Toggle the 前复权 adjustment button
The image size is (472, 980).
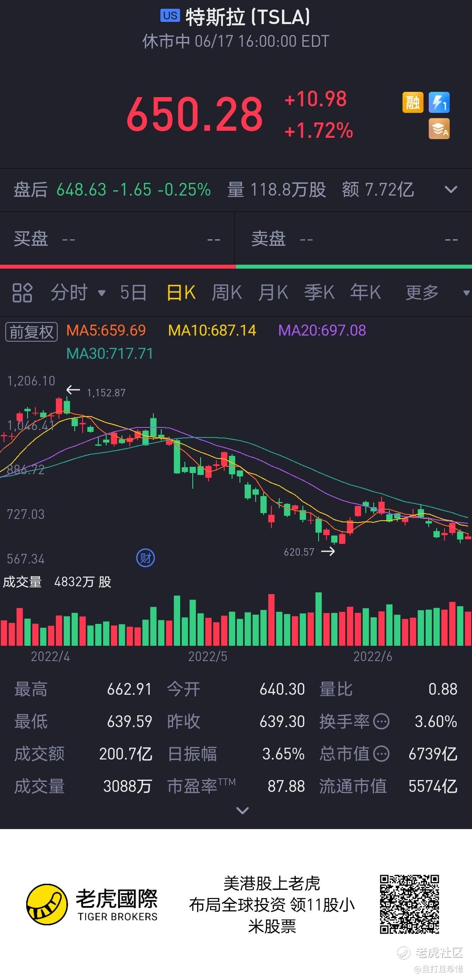pos(31,332)
